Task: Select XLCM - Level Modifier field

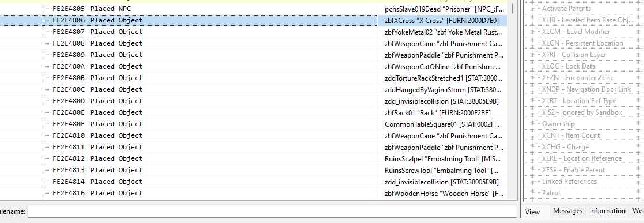Action: [x=576, y=32]
